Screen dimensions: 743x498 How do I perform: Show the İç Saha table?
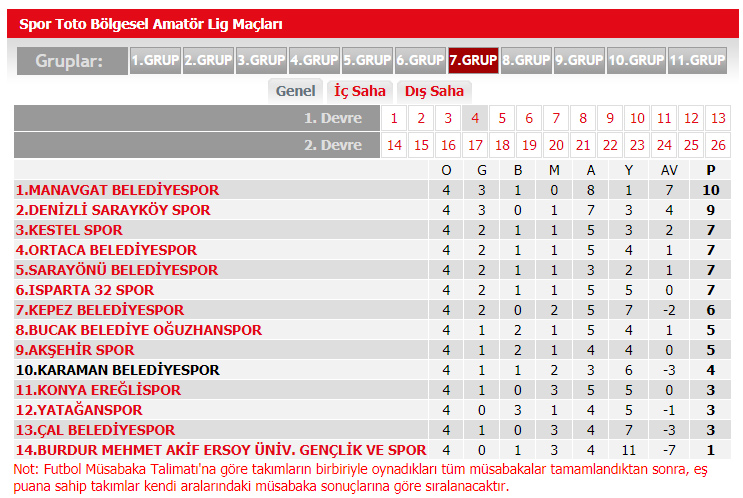point(360,91)
